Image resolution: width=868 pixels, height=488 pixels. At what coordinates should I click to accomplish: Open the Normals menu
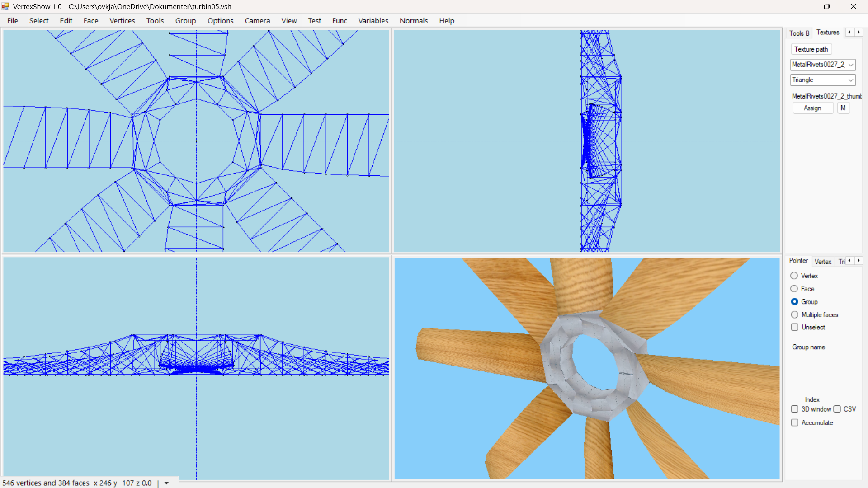click(413, 21)
